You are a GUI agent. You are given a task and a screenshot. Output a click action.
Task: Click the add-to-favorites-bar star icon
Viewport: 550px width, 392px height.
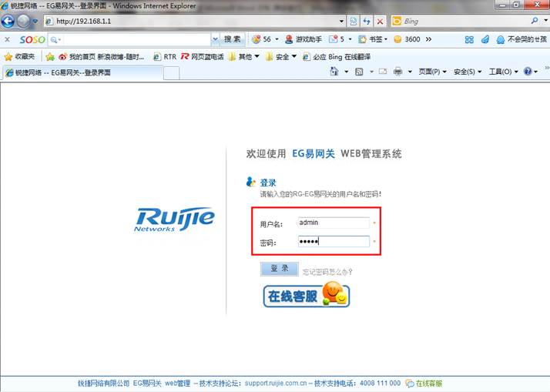50,56
